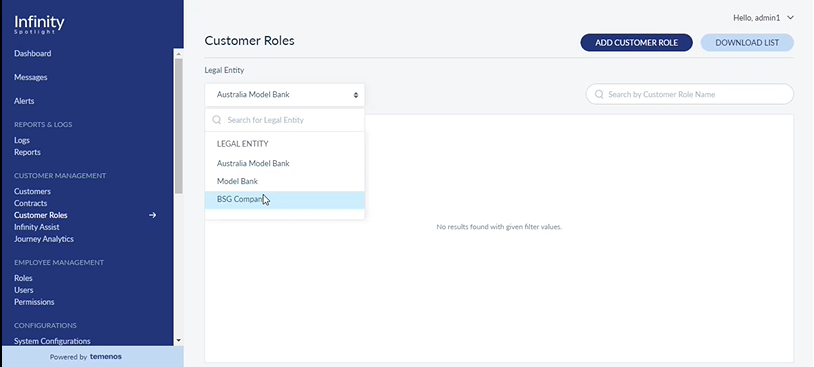Open Dashboard in the sidebar

(x=33, y=53)
